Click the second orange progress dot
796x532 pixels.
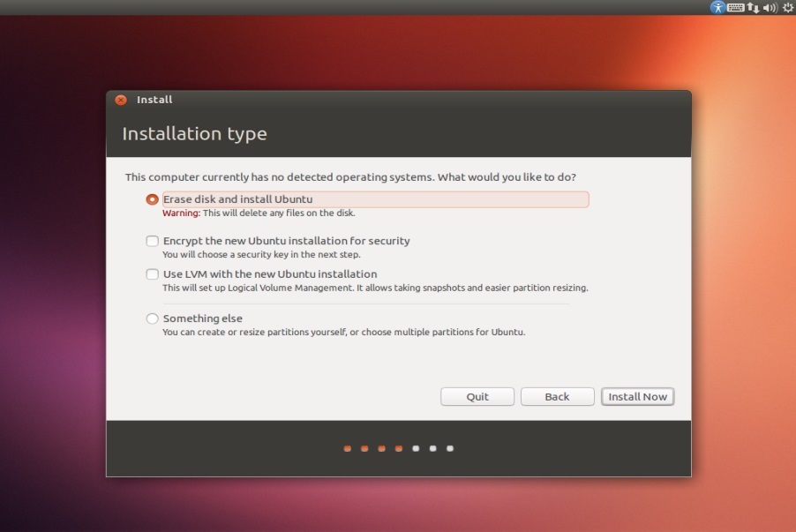[364, 448]
